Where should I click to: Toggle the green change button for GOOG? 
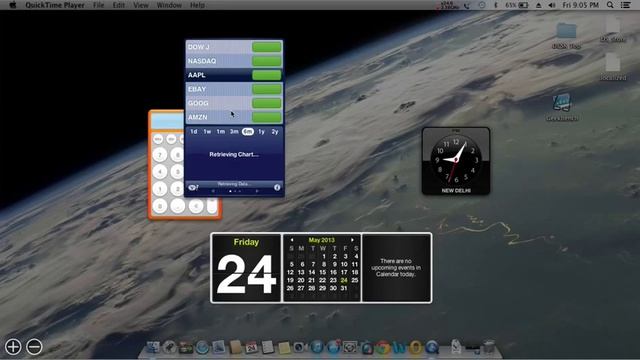pos(267,103)
